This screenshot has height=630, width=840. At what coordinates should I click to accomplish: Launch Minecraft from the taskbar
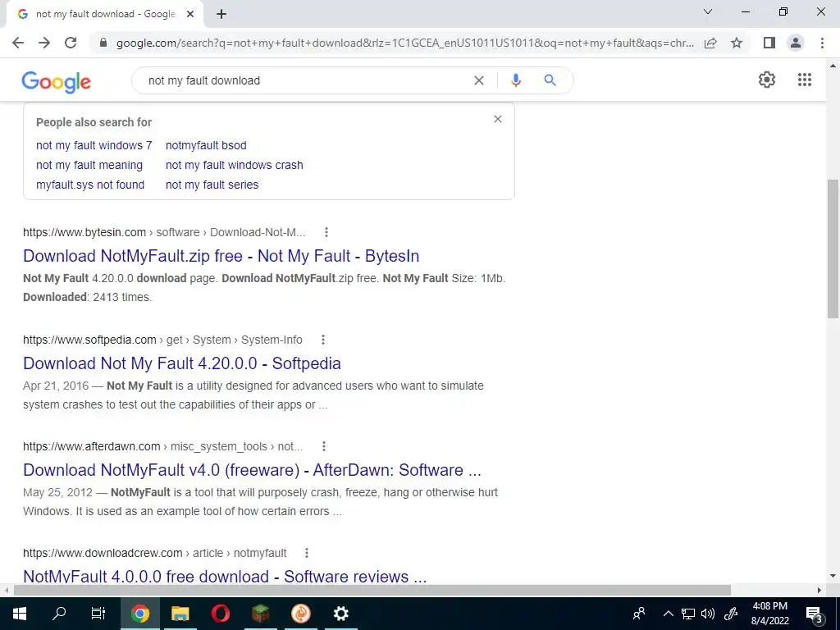tap(260, 614)
